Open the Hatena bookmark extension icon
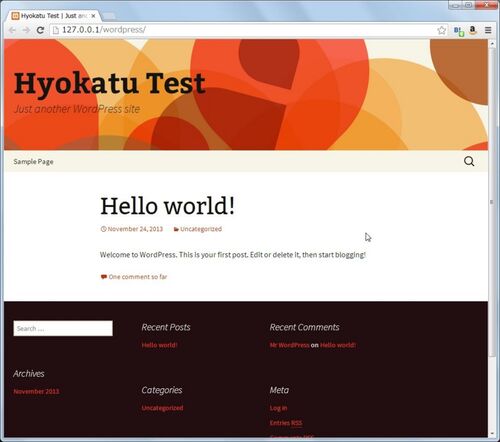 pos(459,31)
